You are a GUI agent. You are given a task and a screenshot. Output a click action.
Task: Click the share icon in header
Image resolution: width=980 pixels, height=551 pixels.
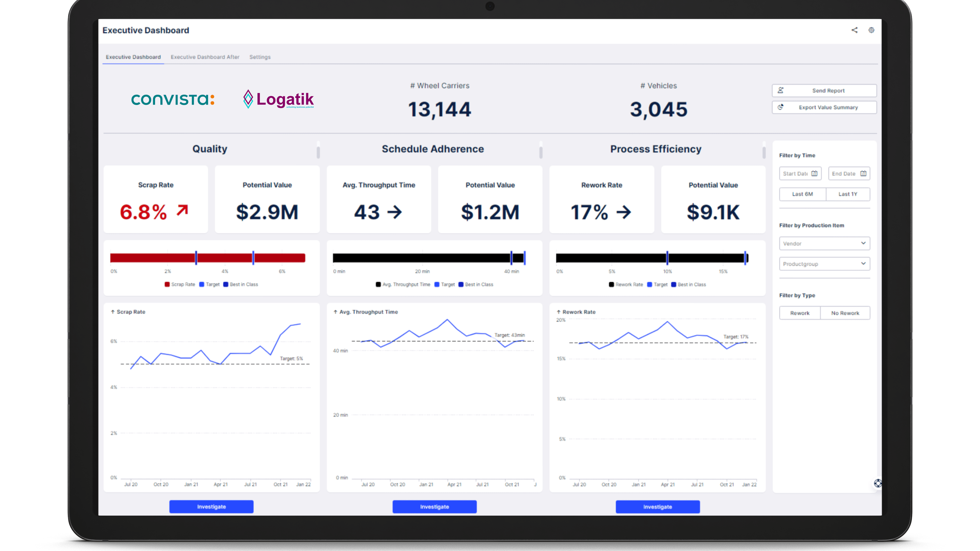point(854,30)
